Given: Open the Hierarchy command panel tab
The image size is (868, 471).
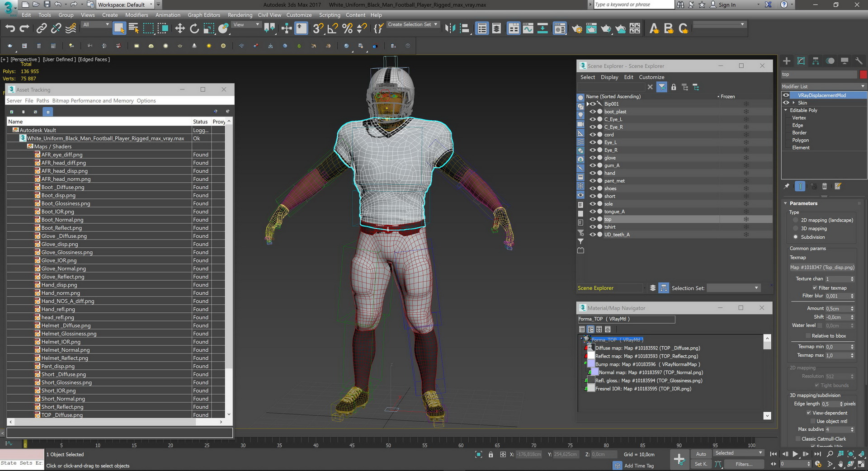Looking at the screenshot, I should [x=816, y=61].
